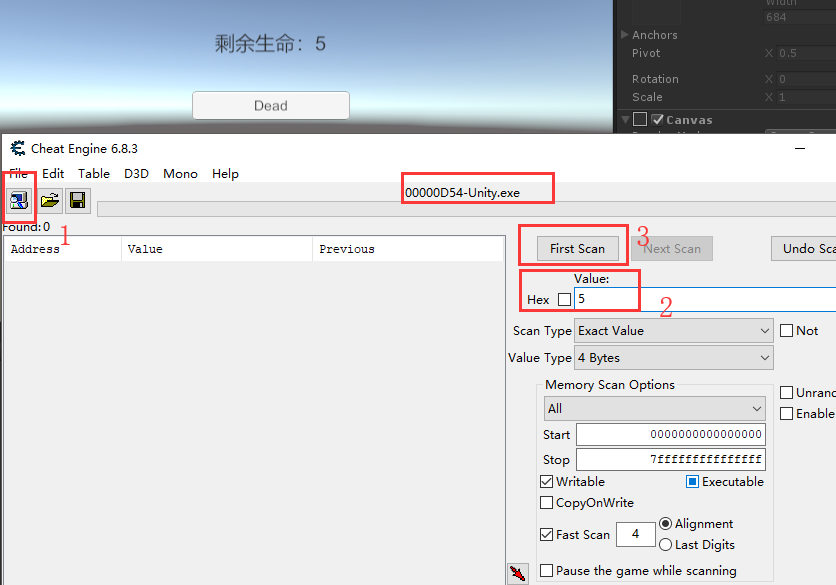Select the Last Digits radio button

667,545
